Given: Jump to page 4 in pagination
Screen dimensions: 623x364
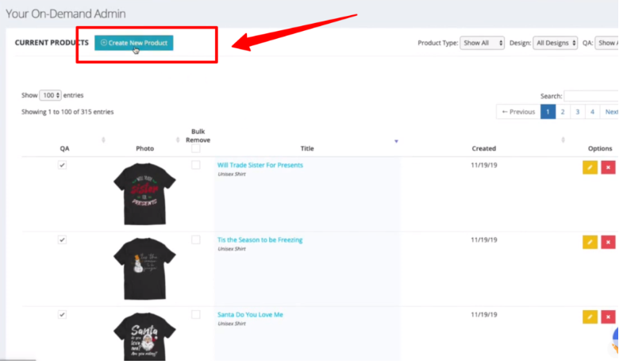Looking at the screenshot, I should pyautogui.click(x=592, y=112).
